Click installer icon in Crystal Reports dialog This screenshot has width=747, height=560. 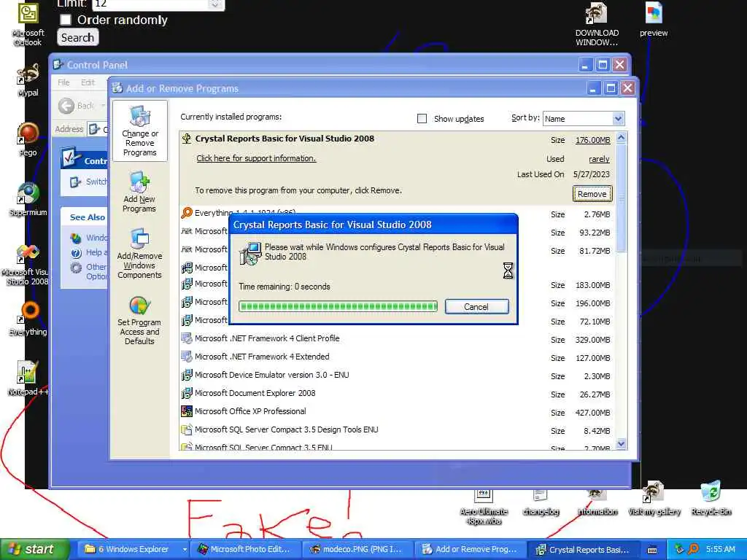pos(250,253)
